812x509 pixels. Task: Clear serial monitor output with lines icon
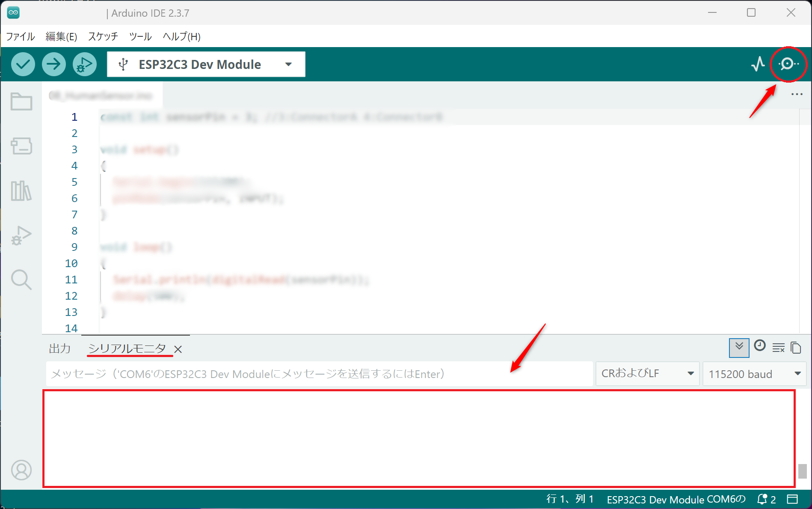click(x=779, y=348)
